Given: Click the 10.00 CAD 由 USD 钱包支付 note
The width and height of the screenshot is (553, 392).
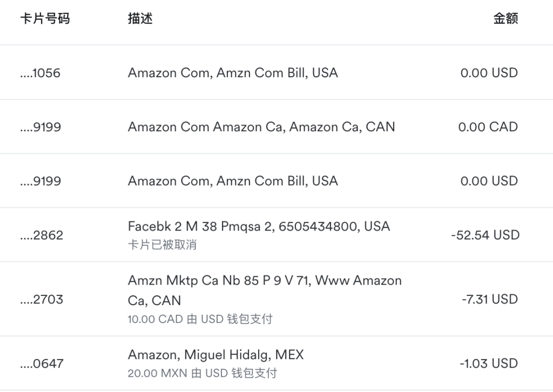Looking at the screenshot, I should pyautogui.click(x=200, y=319).
